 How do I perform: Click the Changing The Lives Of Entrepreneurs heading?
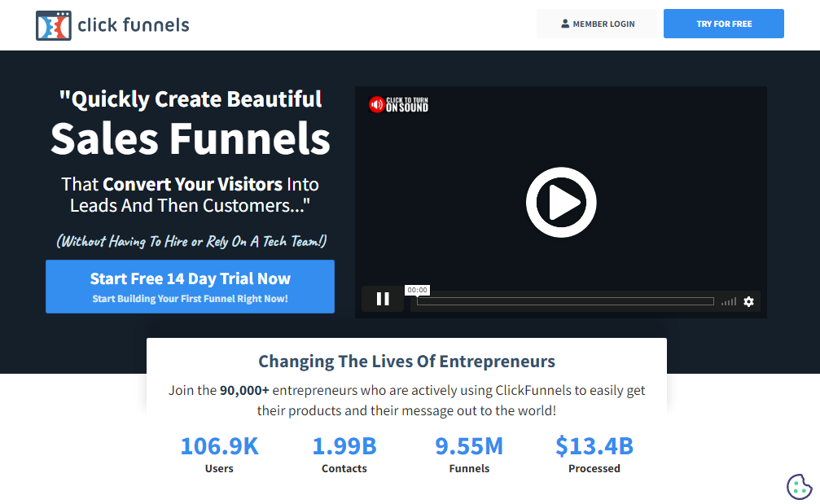(x=406, y=361)
